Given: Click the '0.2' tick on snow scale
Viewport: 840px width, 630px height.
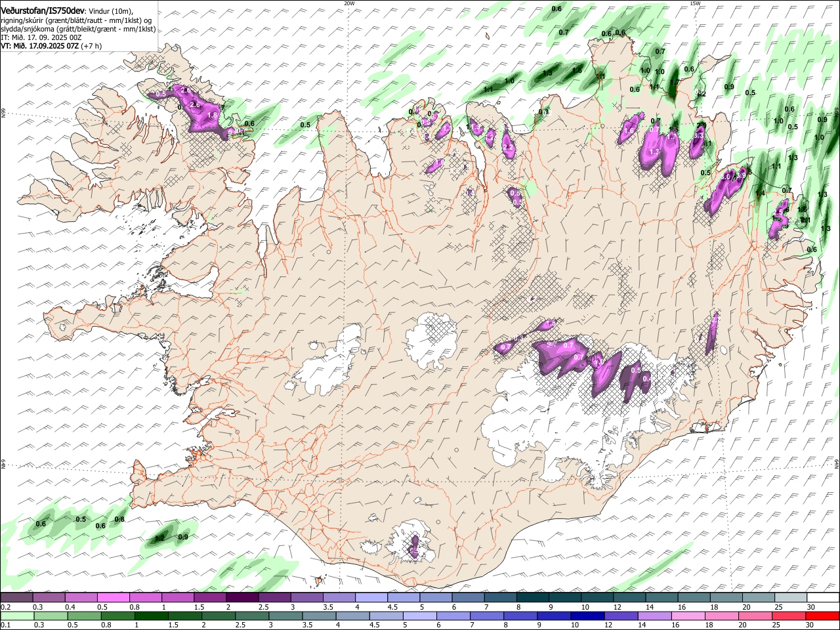Looking at the screenshot, I should [x=6, y=607].
